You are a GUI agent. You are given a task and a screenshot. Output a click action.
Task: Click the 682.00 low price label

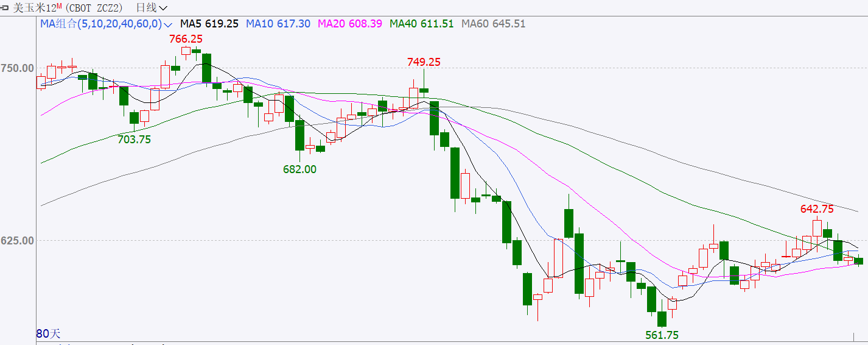click(x=300, y=169)
